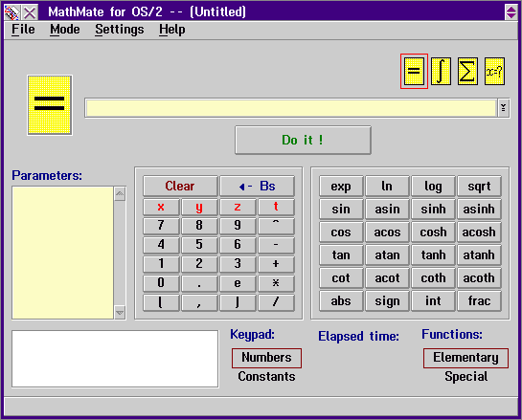Click the large yellow equals sign image
The image size is (522, 420).
(50, 104)
